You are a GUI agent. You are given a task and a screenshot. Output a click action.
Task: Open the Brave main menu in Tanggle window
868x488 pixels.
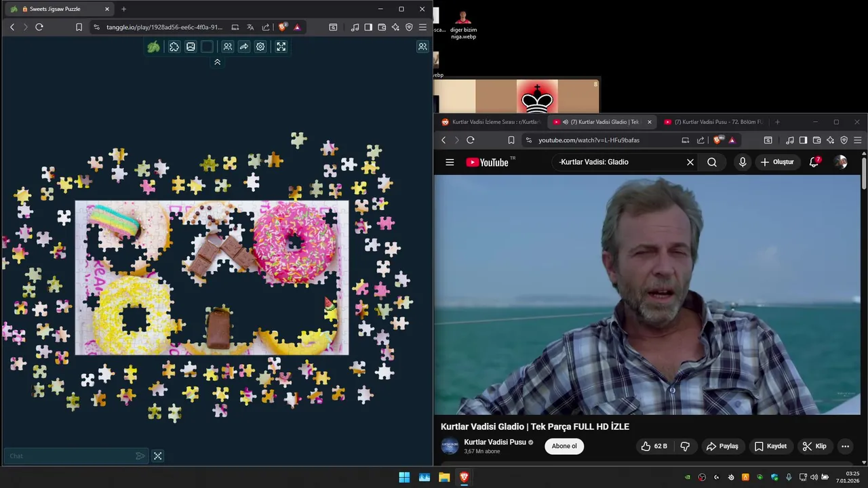(x=422, y=27)
